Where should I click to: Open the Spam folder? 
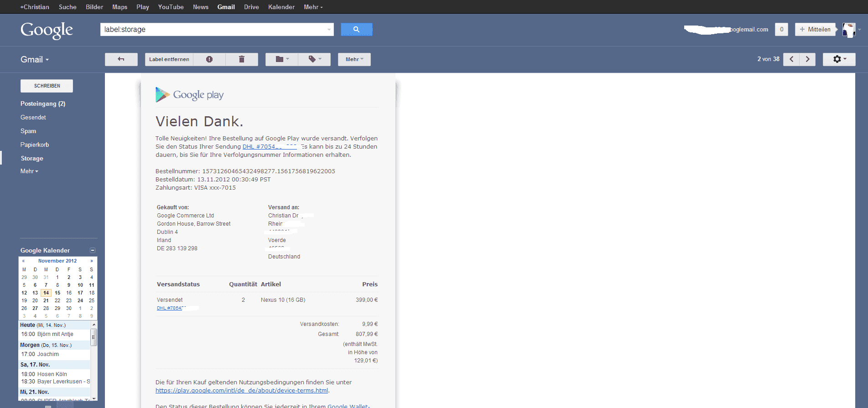coord(28,131)
